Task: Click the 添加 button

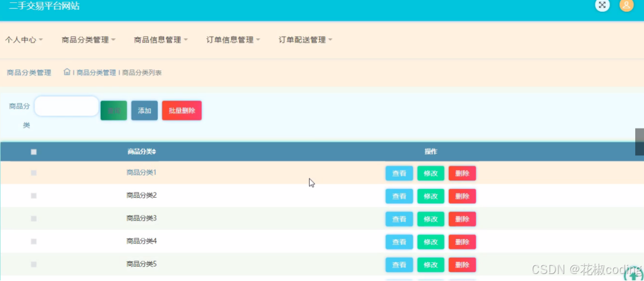Action: (x=144, y=111)
